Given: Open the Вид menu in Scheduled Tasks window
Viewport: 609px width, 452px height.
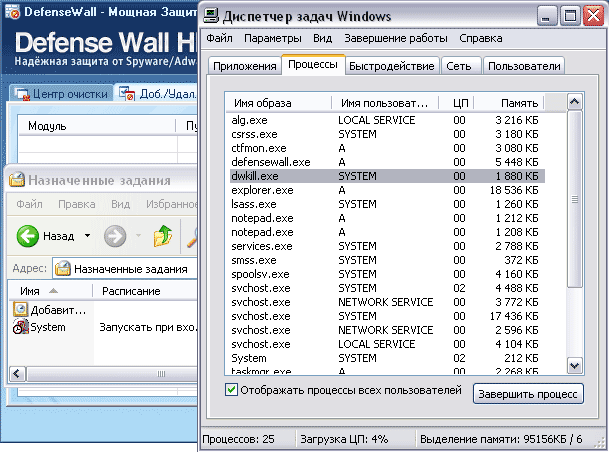Looking at the screenshot, I should coord(120,204).
